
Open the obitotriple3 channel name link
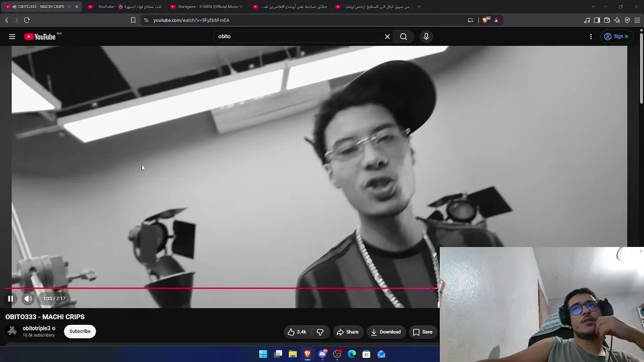pyautogui.click(x=36, y=328)
